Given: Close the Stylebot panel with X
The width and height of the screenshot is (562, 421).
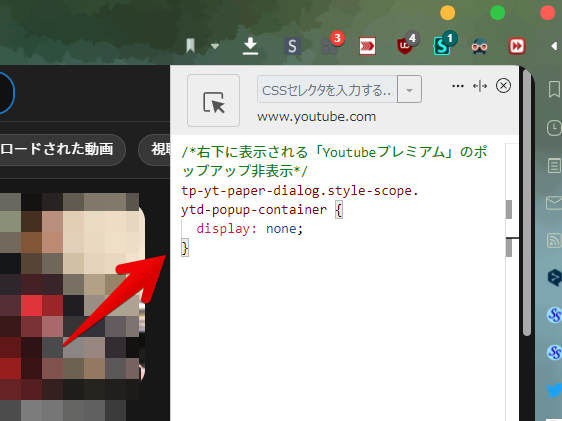Looking at the screenshot, I should coord(503,86).
